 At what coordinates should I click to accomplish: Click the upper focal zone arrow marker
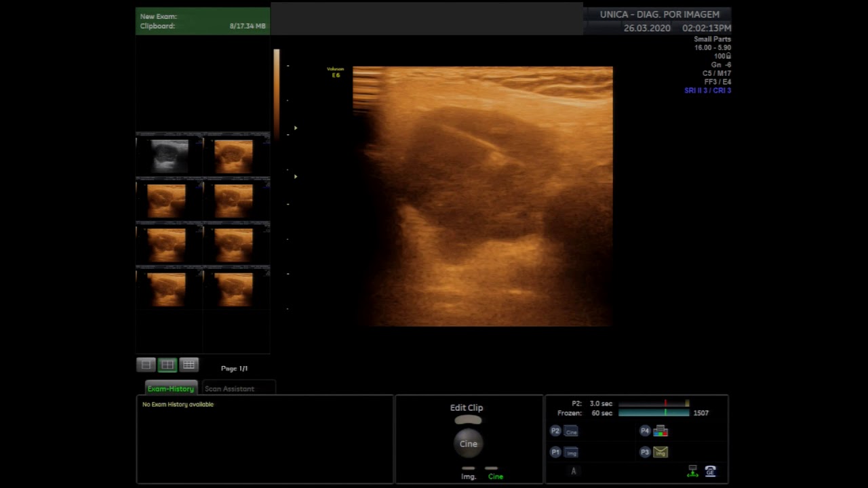tap(296, 128)
